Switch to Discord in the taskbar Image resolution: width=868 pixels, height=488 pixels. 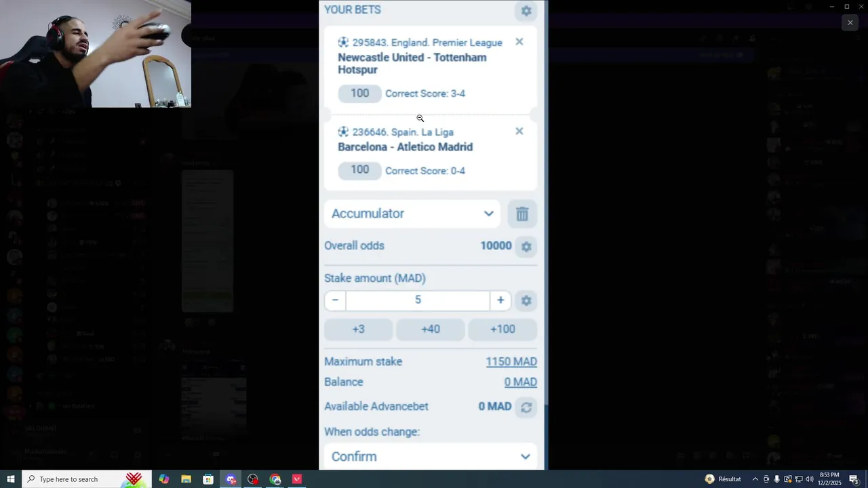(231, 479)
